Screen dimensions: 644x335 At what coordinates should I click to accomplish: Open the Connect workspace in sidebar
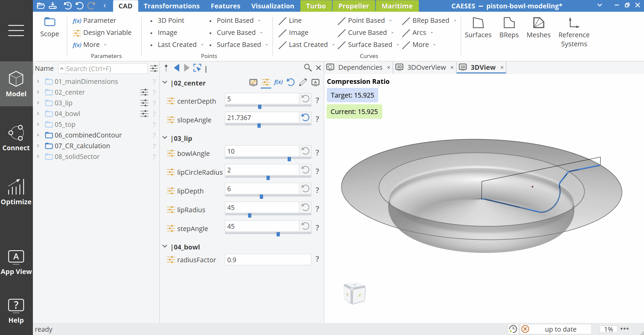point(16,138)
